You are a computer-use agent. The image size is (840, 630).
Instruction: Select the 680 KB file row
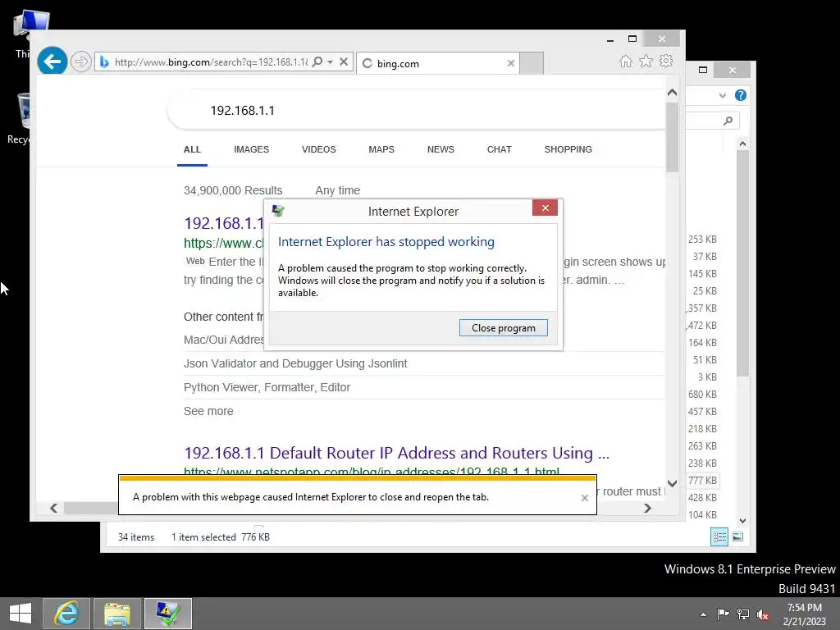702,395
